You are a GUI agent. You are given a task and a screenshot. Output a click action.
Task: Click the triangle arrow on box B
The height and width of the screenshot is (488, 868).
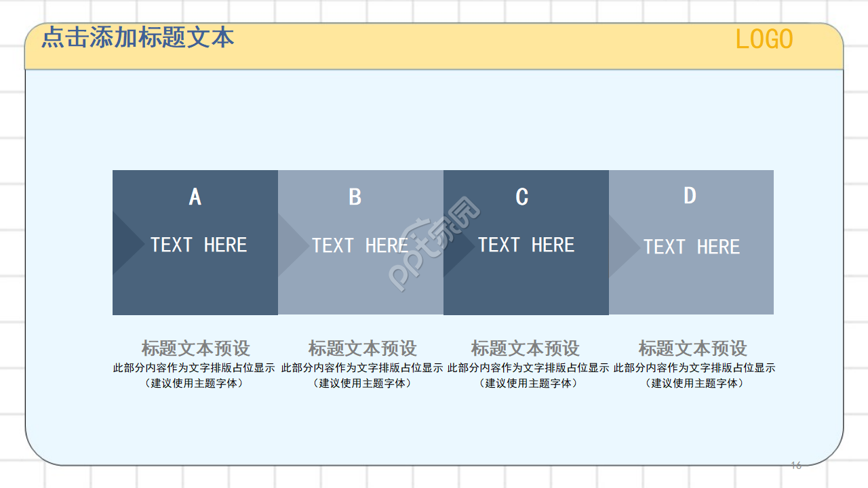[290, 245]
